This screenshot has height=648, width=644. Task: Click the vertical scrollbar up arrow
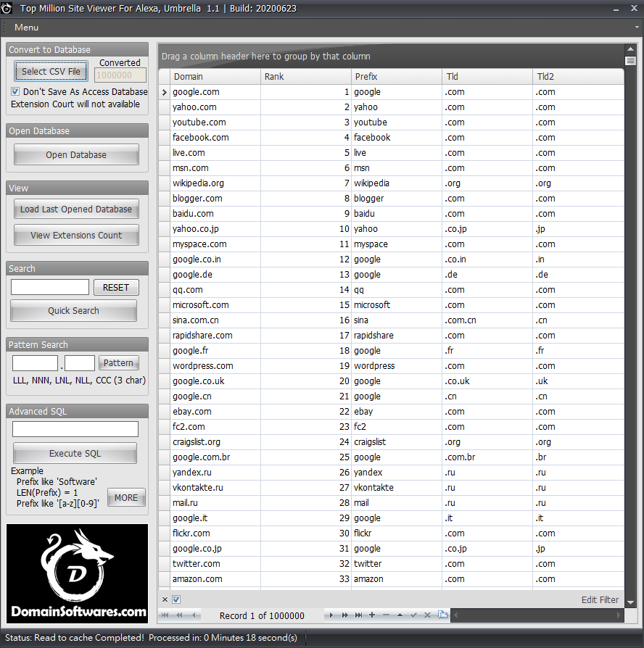[x=630, y=49]
